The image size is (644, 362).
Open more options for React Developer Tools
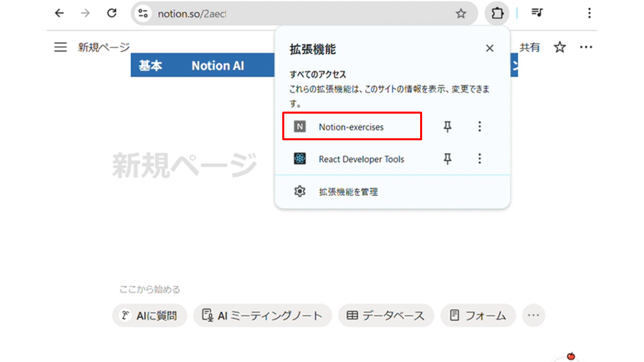(x=479, y=159)
